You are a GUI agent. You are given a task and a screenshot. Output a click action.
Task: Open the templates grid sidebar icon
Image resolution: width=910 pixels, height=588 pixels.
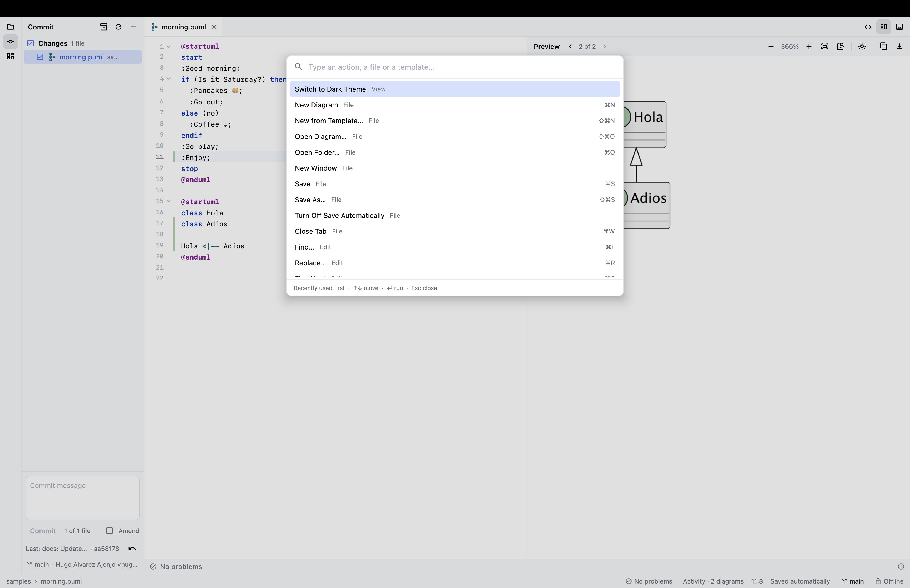point(11,57)
